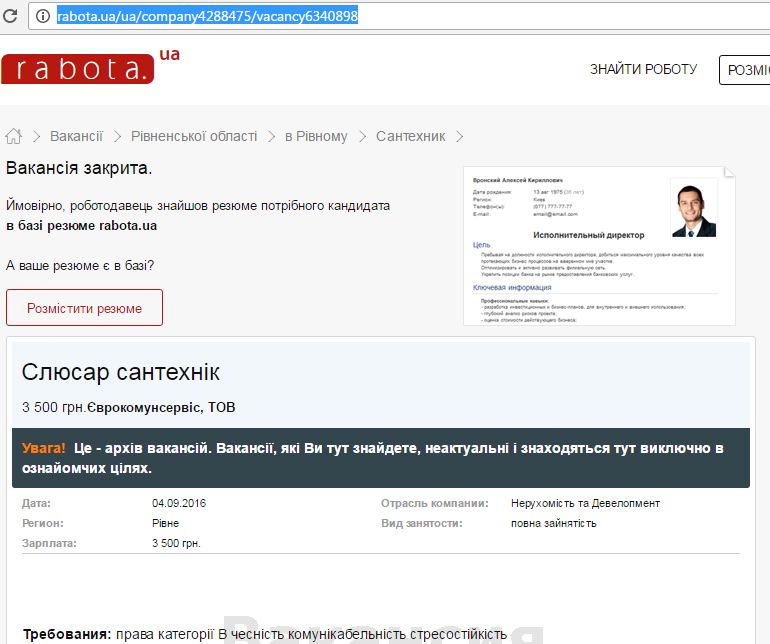Go to Вакансії breadcrumb link

(76, 136)
